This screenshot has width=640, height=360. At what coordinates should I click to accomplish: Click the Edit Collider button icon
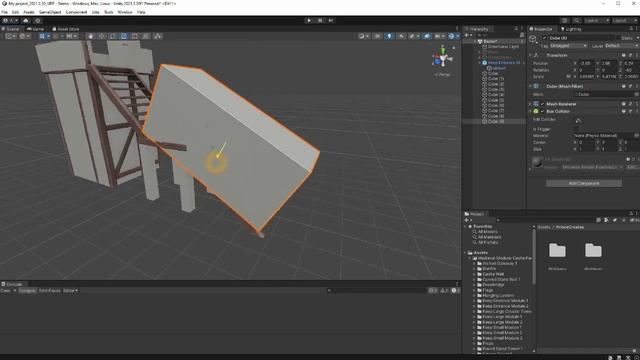point(578,120)
